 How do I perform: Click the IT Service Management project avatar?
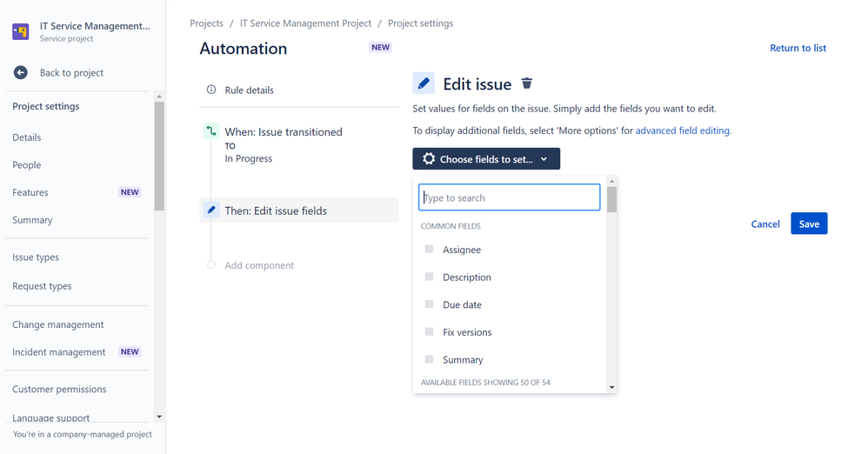[21, 32]
